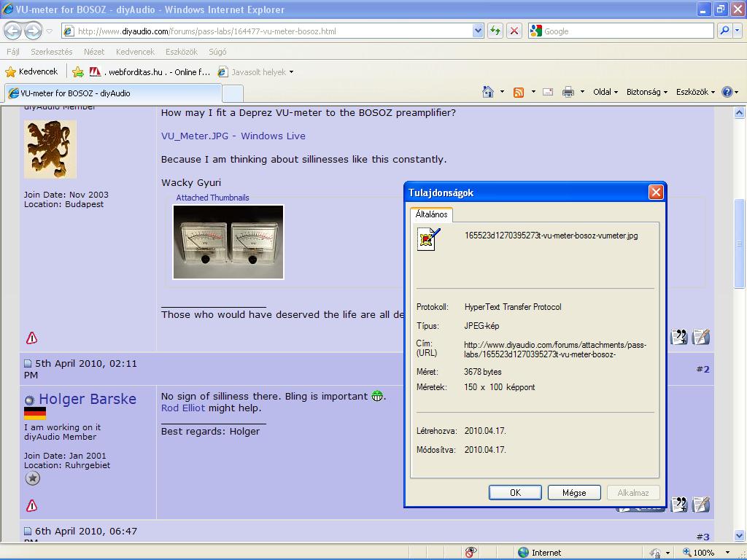Viewport: 747px width, 560px height.
Task: Open the Eszközök command bar dropdown
Action: click(695, 92)
